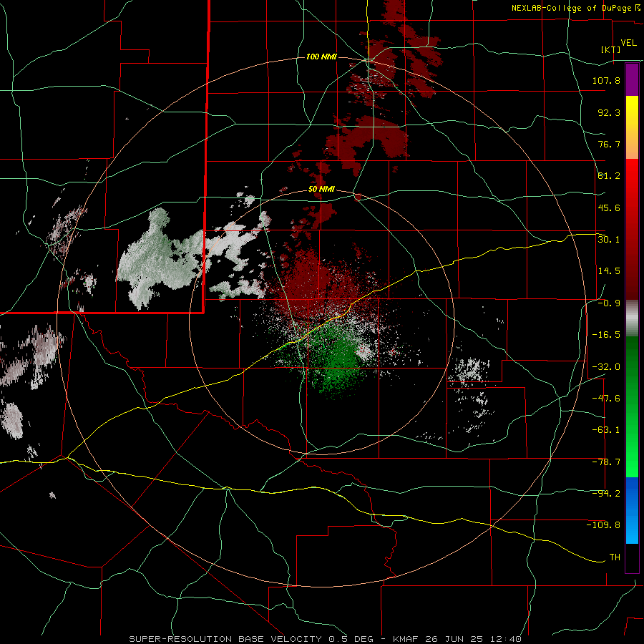Click the -94.2 velocity scale value

[x=606, y=494]
